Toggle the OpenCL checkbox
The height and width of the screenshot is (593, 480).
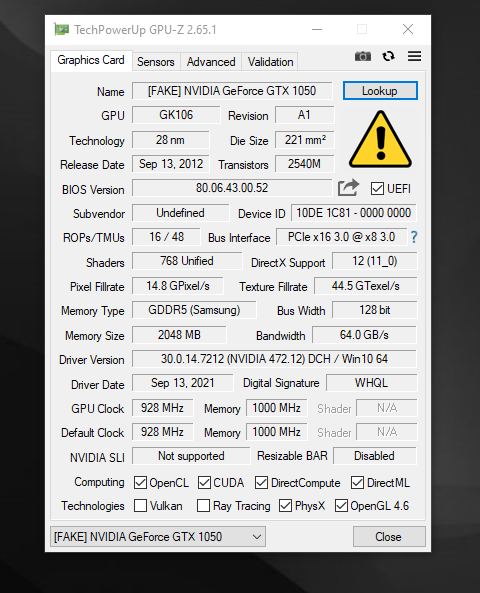point(140,483)
